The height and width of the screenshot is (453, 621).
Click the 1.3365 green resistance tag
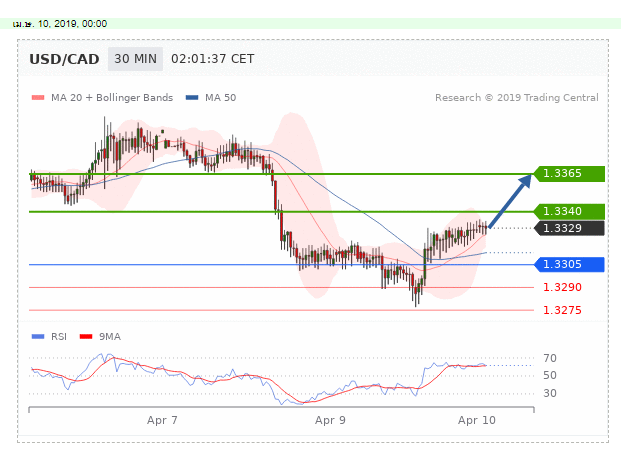(x=569, y=174)
